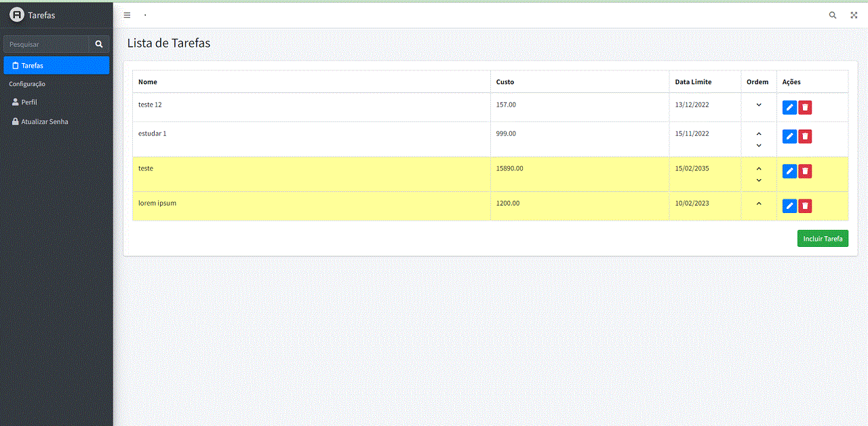
Task: Move 'teste' task up
Action: pyautogui.click(x=759, y=168)
